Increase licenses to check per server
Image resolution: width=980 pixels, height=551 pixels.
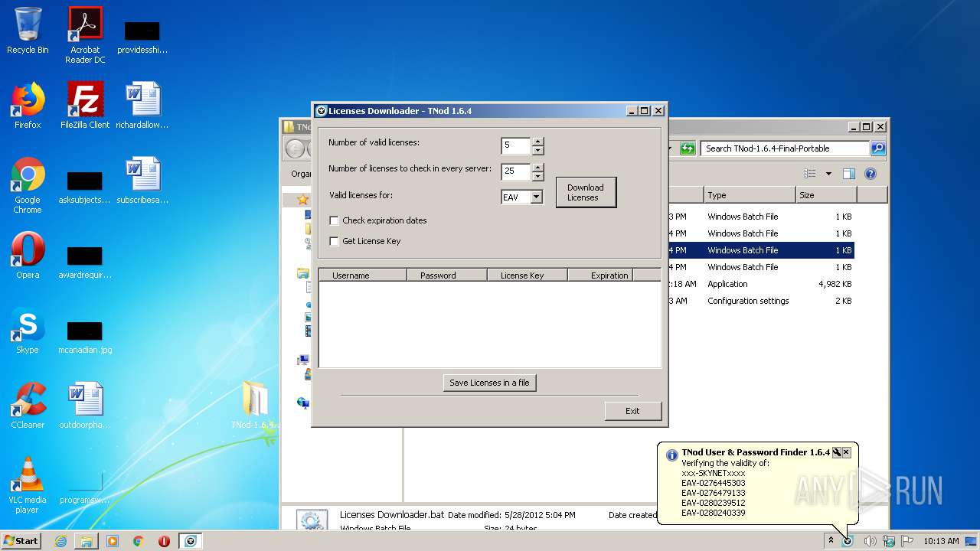point(538,167)
